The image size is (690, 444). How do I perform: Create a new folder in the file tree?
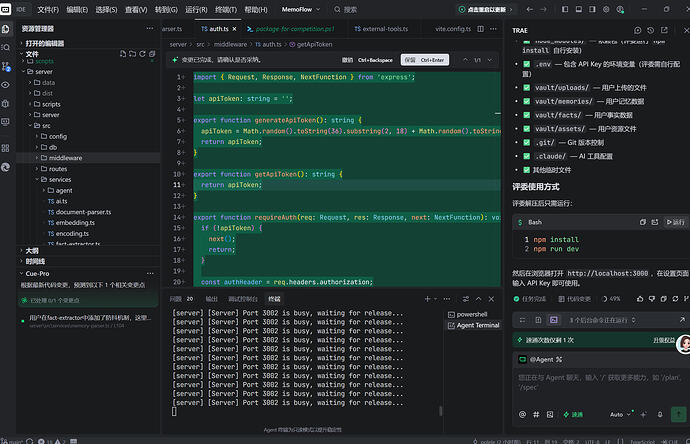pos(132,54)
